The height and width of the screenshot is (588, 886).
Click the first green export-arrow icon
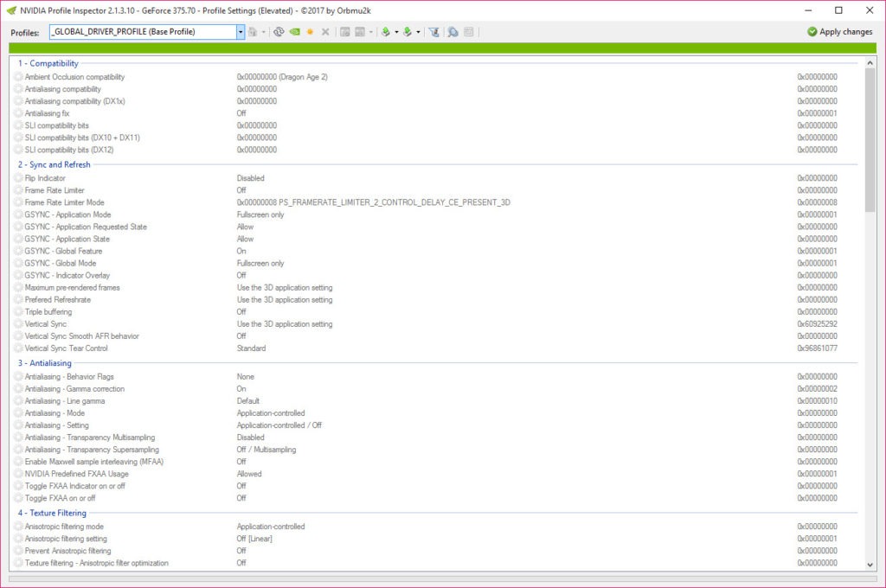pyautogui.click(x=386, y=32)
